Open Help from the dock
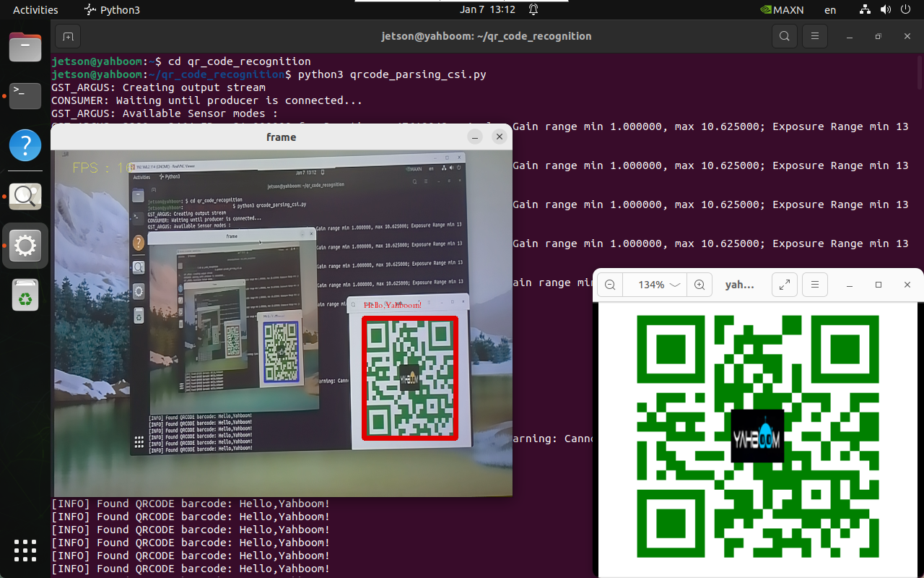 click(25, 144)
